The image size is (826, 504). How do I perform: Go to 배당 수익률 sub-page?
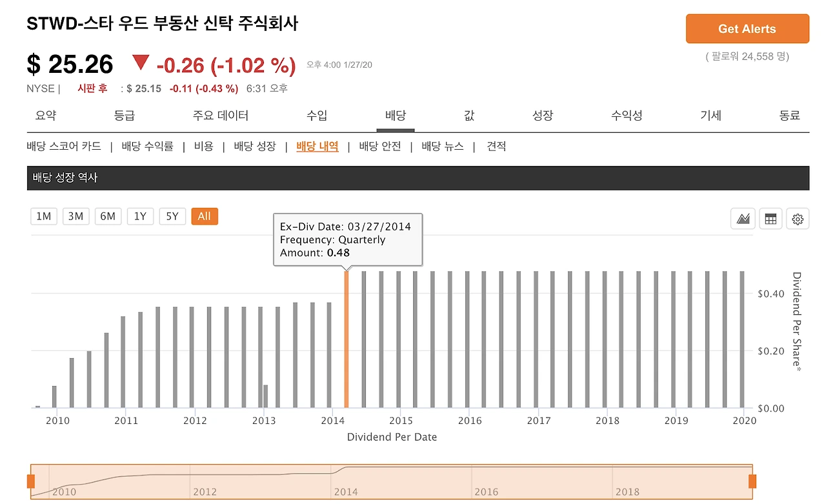[148, 146]
